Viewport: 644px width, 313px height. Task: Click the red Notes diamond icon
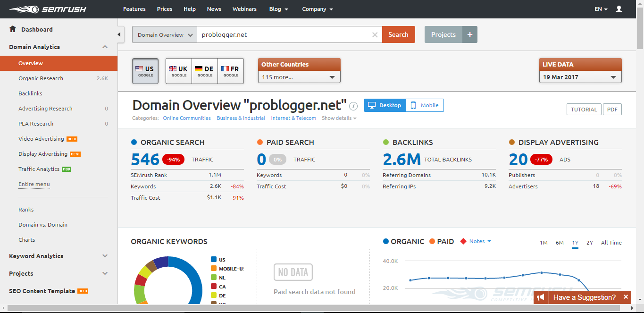point(463,241)
